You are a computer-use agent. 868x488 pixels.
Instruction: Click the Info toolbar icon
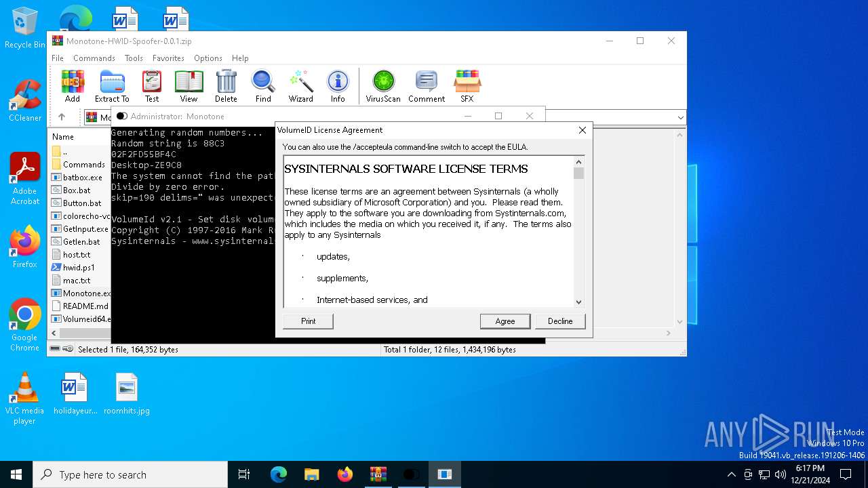(338, 86)
